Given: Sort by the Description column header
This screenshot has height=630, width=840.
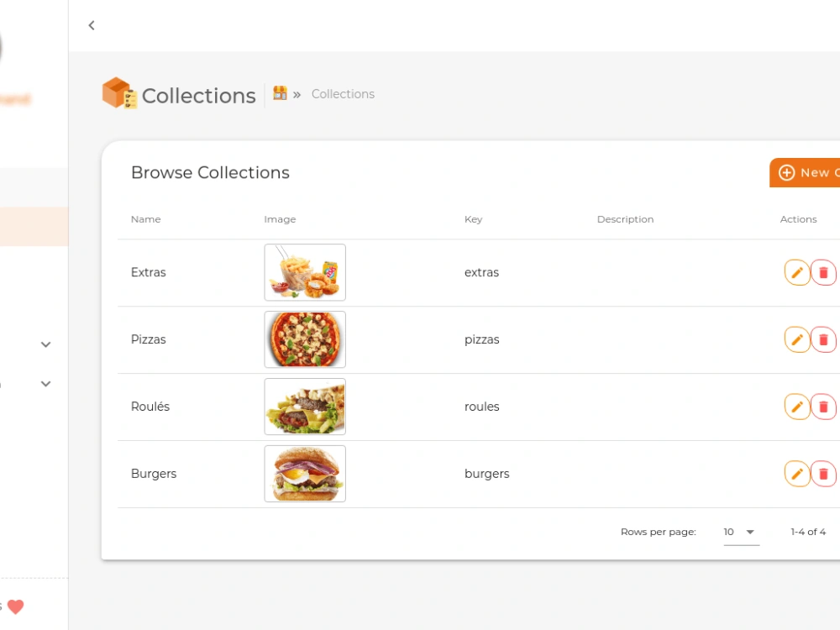Looking at the screenshot, I should point(625,219).
